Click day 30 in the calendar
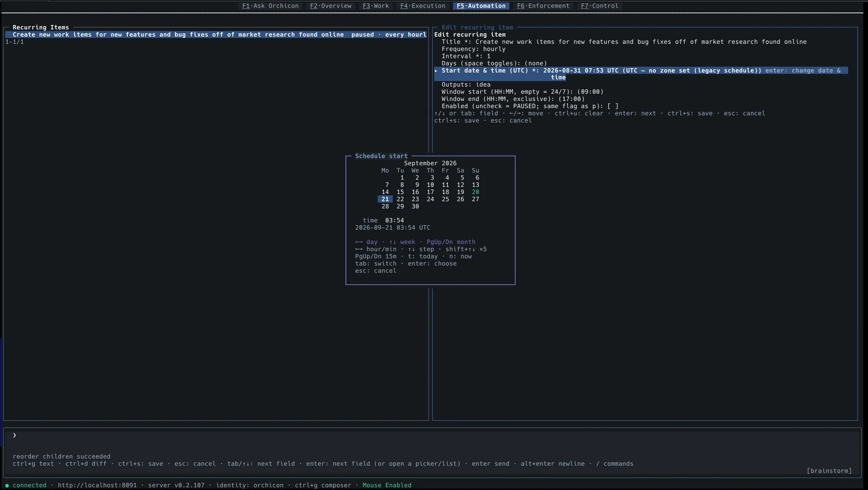Screen dimensions: 868x490 (415, 206)
